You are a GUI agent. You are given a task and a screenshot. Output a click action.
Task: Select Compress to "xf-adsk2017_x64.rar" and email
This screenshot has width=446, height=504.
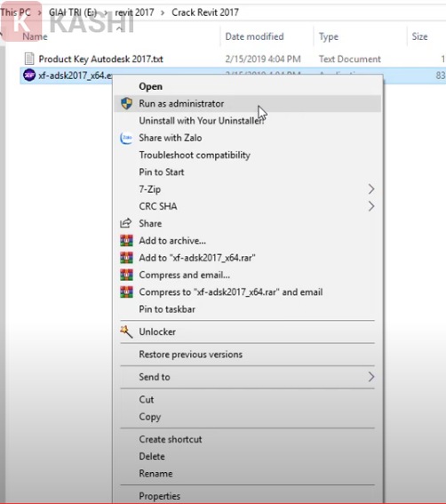coord(231,292)
